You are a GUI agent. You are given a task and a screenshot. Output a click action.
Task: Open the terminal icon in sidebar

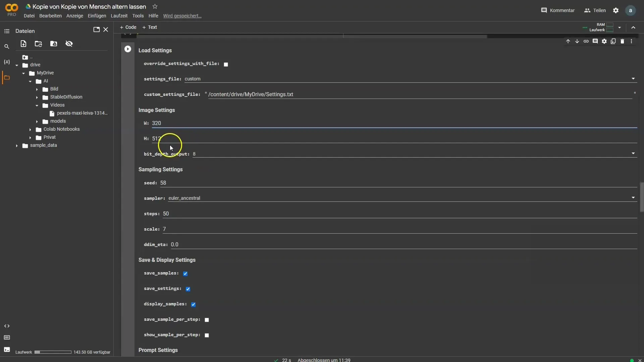(7, 350)
